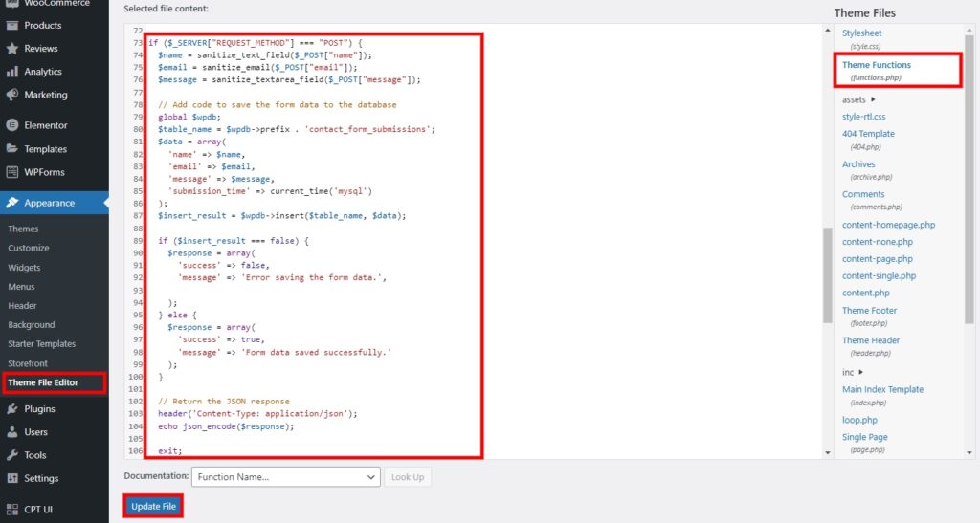980x523 pixels.
Task: Open the Background submenu item
Action: 32,324
